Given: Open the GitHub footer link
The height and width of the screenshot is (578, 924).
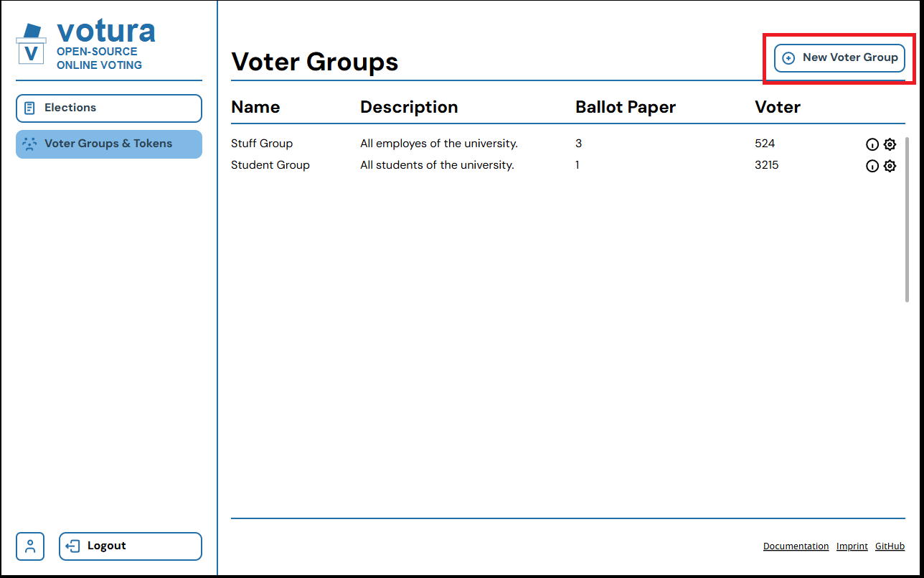Looking at the screenshot, I should tap(890, 546).
